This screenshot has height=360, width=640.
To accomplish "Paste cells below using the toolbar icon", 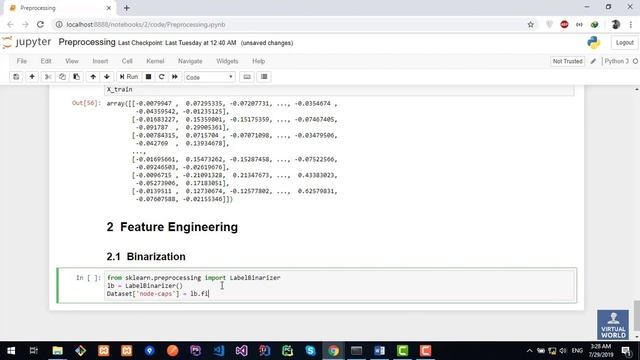I will point(76,77).
